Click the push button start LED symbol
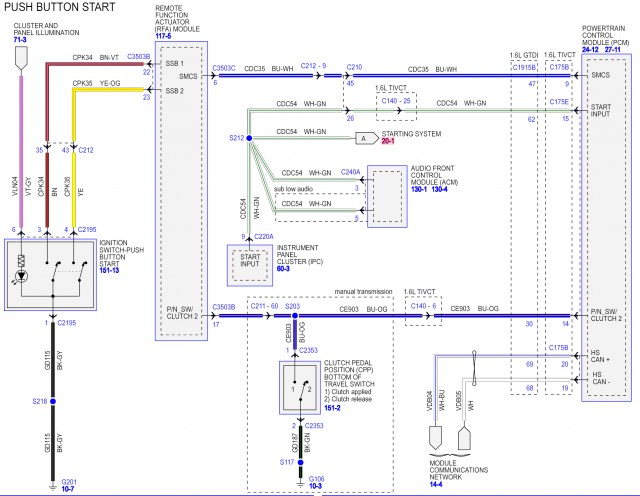This screenshot has width=640, height=496. tap(21, 277)
